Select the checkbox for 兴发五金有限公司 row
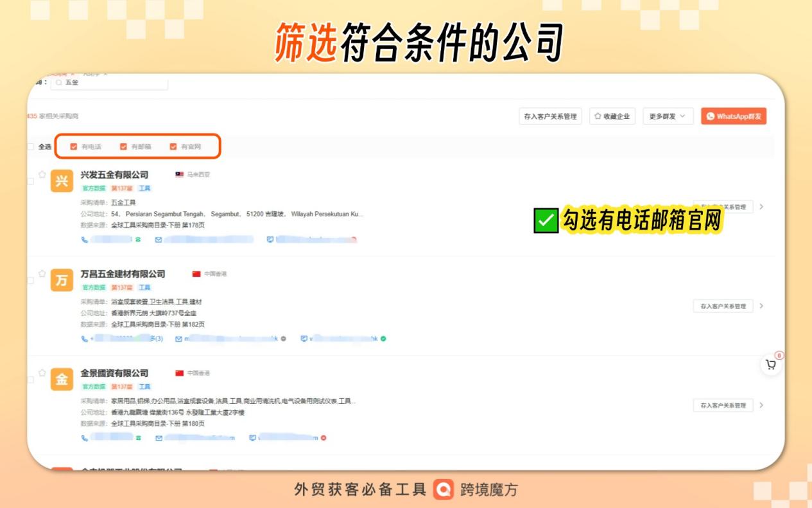 [x=31, y=182]
